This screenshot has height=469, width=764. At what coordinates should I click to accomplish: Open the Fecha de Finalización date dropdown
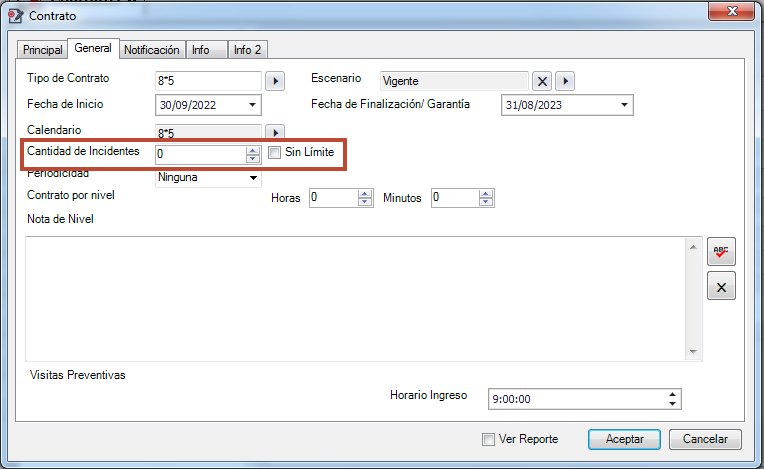click(624, 105)
